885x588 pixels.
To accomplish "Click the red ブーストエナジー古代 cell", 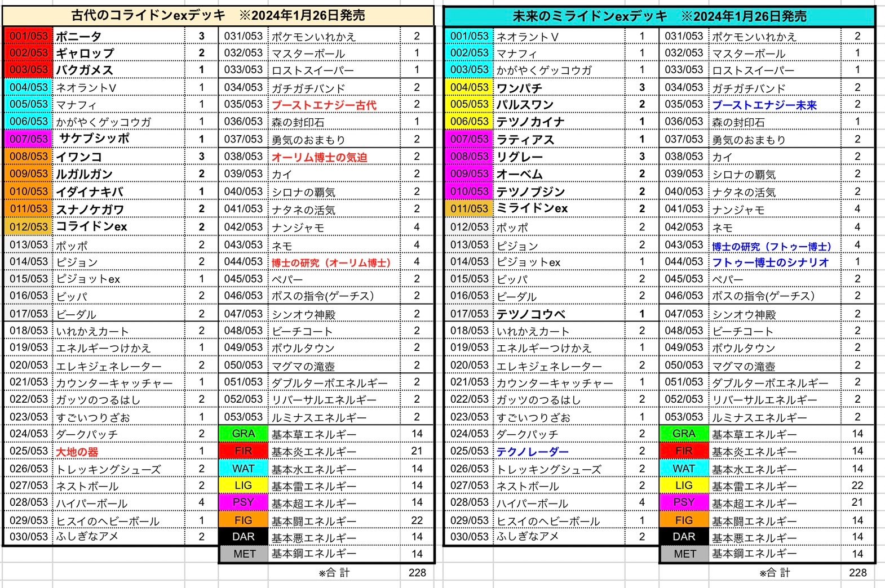I will [334, 105].
